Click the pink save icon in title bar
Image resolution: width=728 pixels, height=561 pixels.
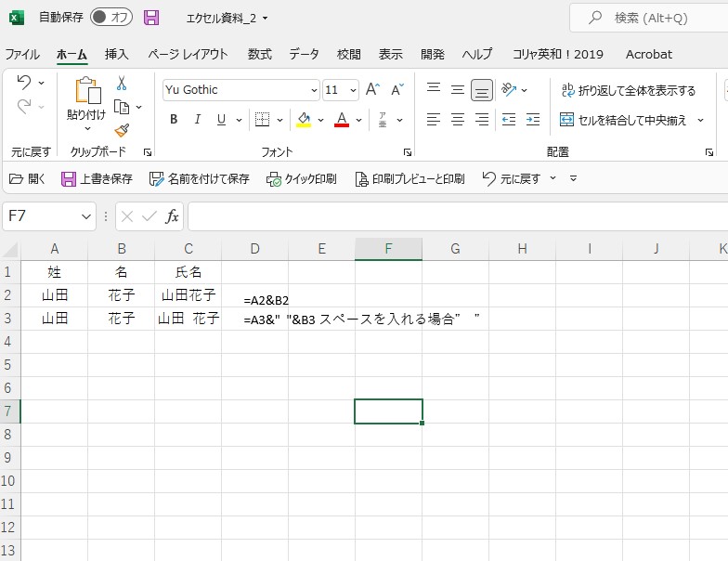coord(151,18)
